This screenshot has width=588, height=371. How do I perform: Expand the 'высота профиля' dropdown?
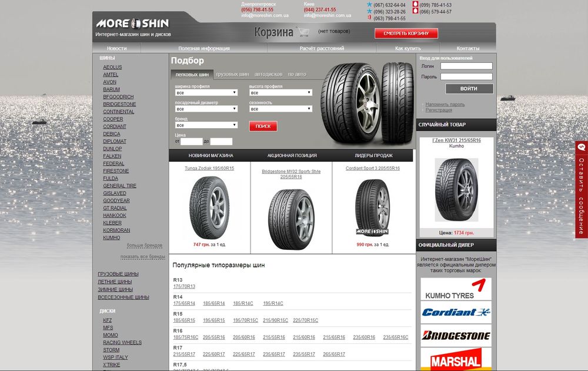[x=280, y=93]
